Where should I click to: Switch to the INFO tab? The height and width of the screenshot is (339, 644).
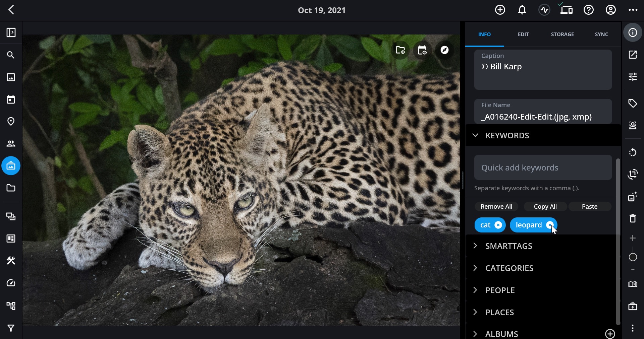click(484, 34)
